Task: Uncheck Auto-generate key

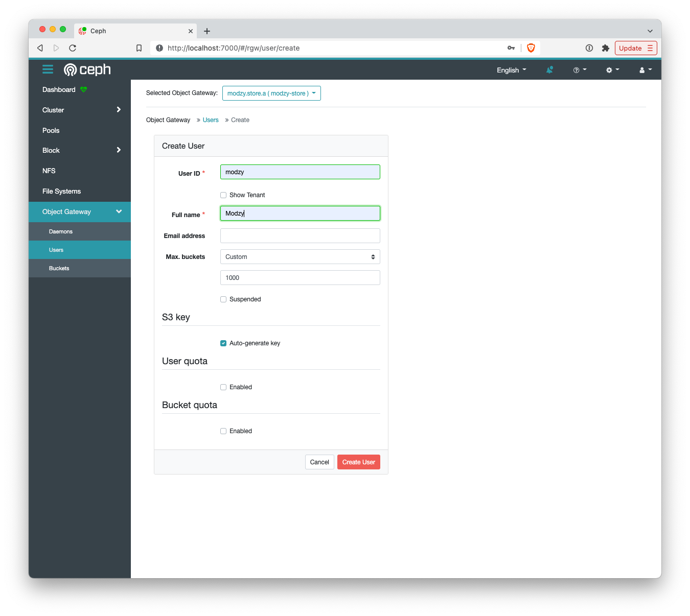Action: (x=223, y=343)
